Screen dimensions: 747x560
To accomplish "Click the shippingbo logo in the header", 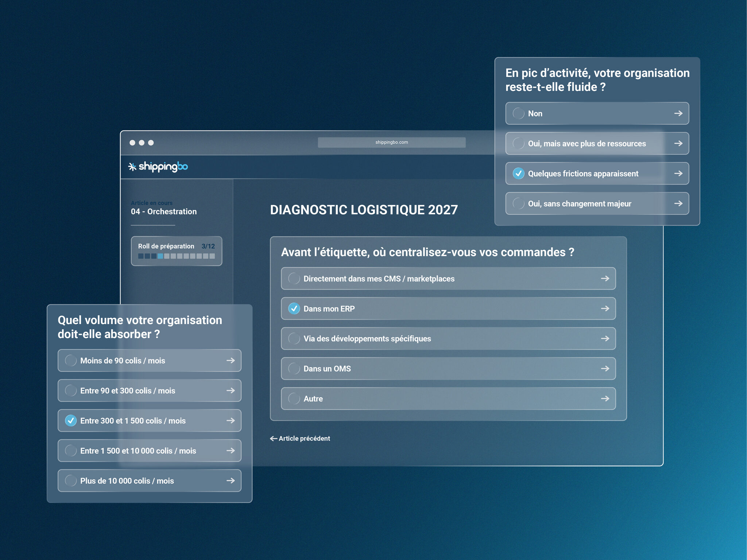I will click(x=158, y=167).
